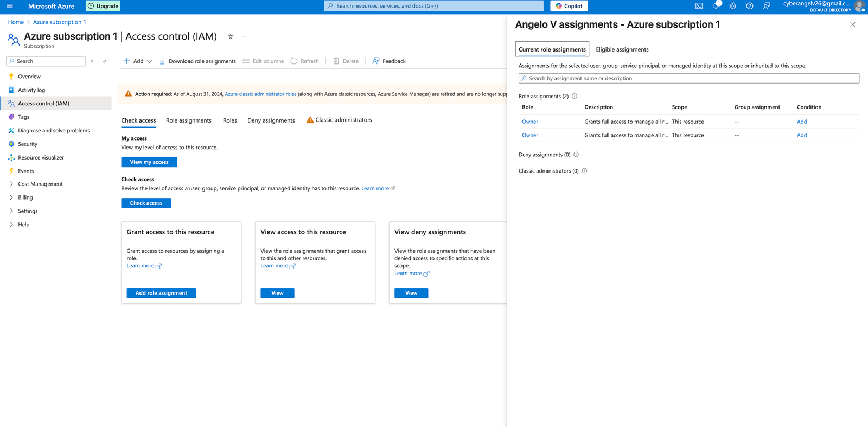Screen dimensions: 868x427
Task: Click Refresh in toolbar
Action: pos(305,61)
